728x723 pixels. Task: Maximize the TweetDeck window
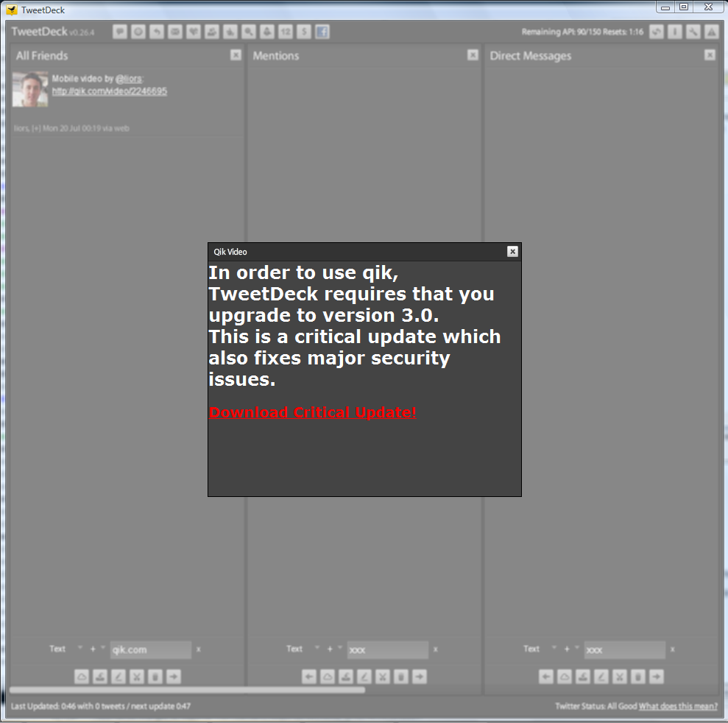pos(684,7)
